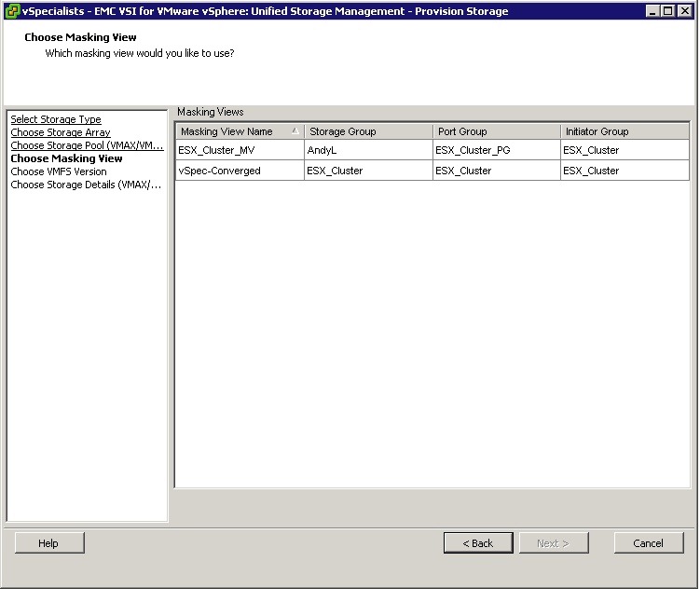The width and height of the screenshot is (700, 589).
Task: Maximize the Provision Storage window
Action: click(x=669, y=11)
